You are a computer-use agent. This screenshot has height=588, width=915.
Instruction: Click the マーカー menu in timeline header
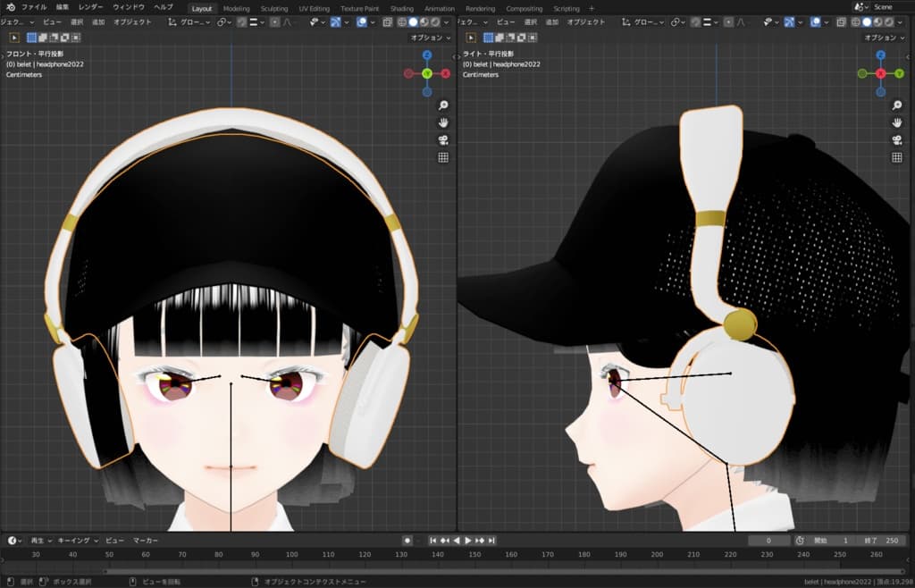146,541
